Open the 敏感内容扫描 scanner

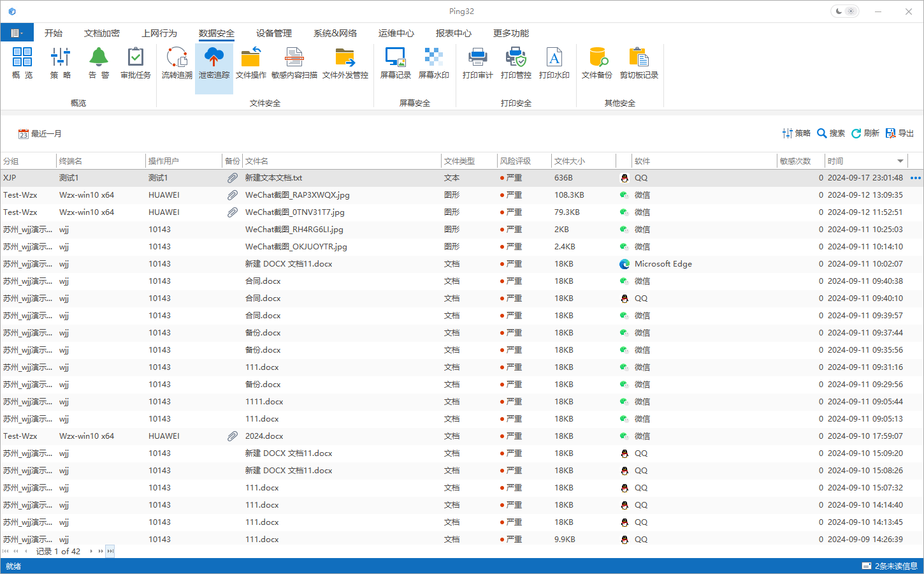(x=294, y=64)
